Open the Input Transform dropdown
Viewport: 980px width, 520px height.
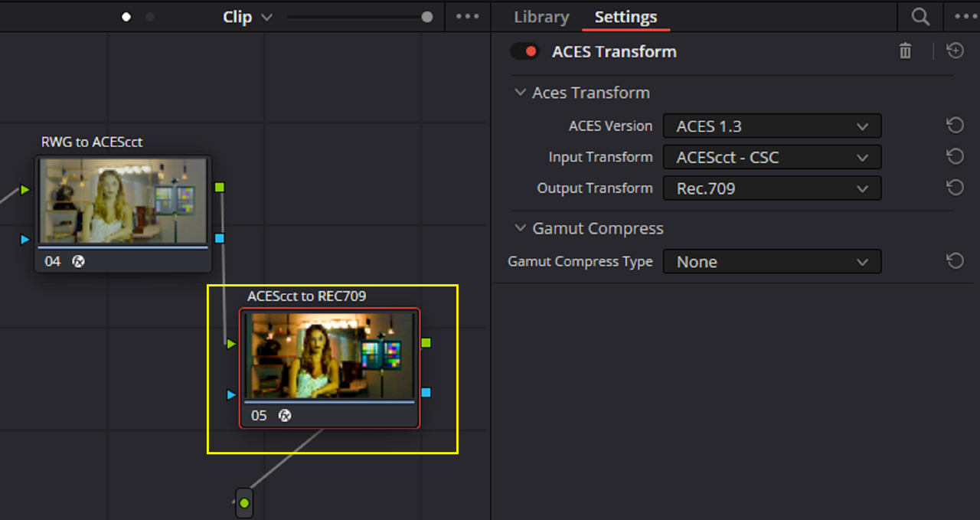pos(772,157)
